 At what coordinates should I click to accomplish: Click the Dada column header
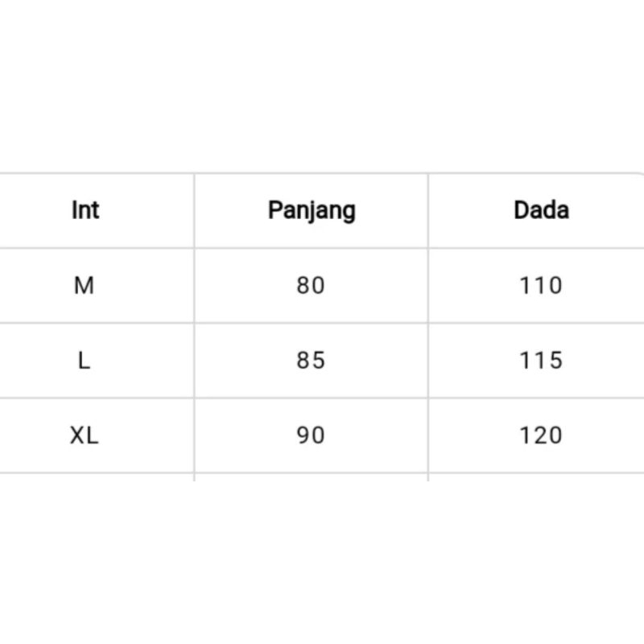coord(541,210)
